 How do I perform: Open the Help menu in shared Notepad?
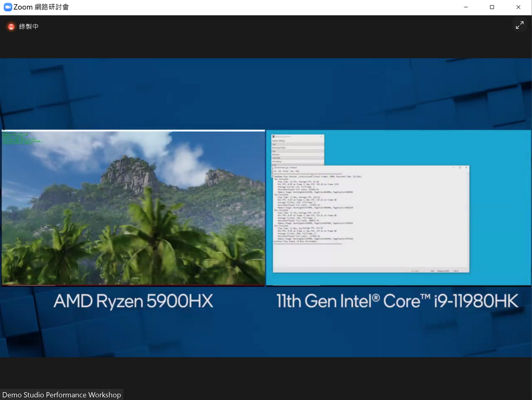pyautogui.click(x=297, y=171)
